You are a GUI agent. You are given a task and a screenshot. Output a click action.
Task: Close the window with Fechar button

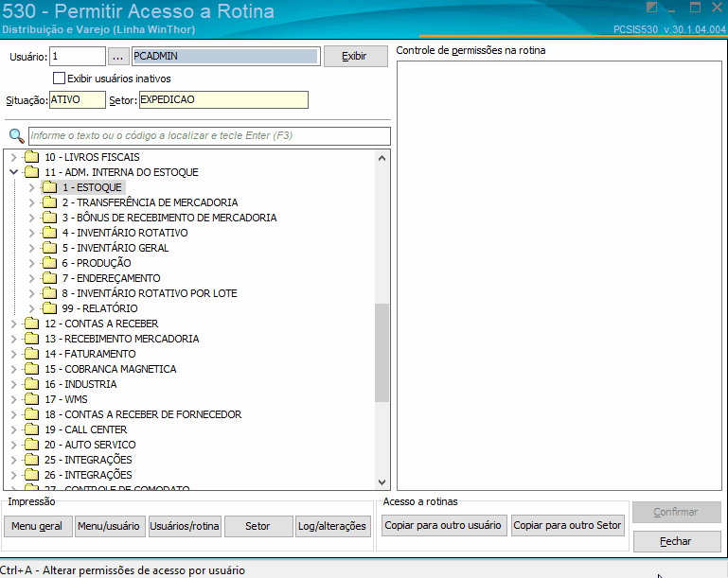676,541
